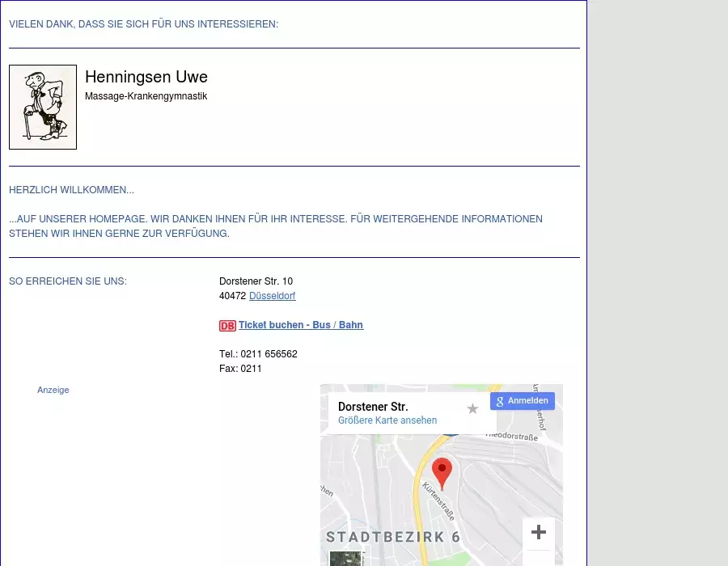Click the red DB railway logo icon
The width and height of the screenshot is (728, 566).
pyautogui.click(x=227, y=326)
